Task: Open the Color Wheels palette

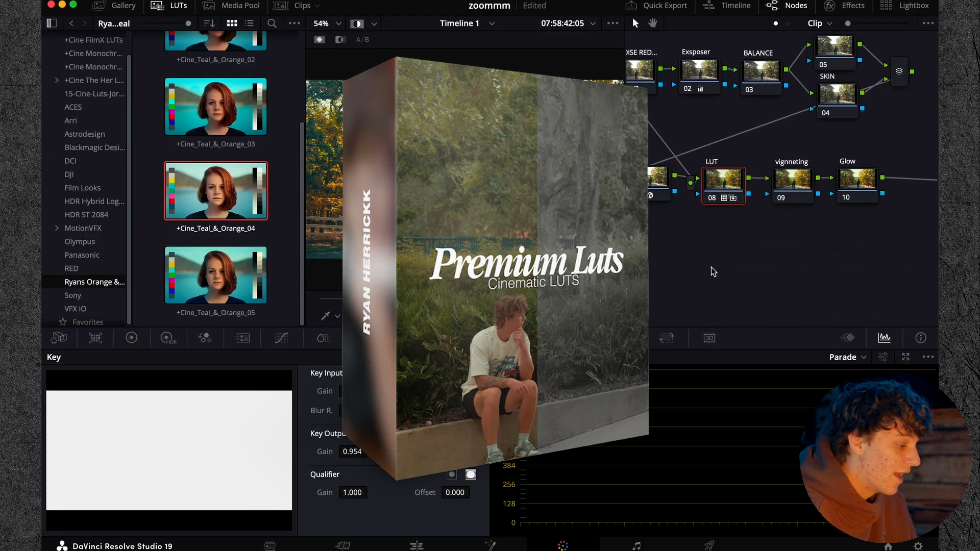Action: click(132, 338)
